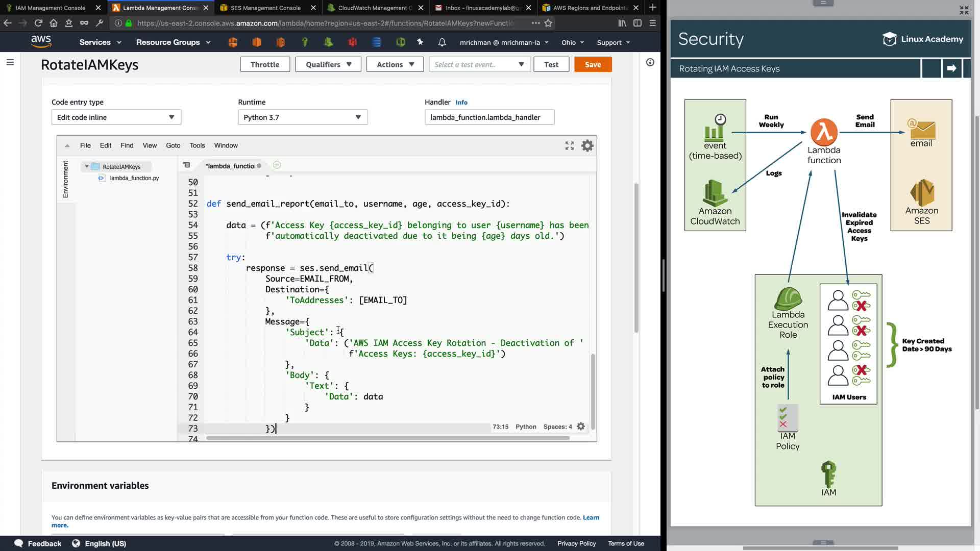
Task: Open the code editor settings gear
Action: click(587, 146)
